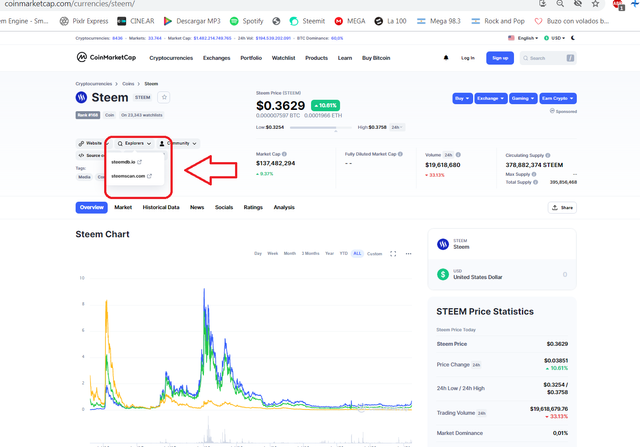The width and height of the screenshot is (640, 447).
Task: Switch to the Market tab
Action: pos(123,207)
